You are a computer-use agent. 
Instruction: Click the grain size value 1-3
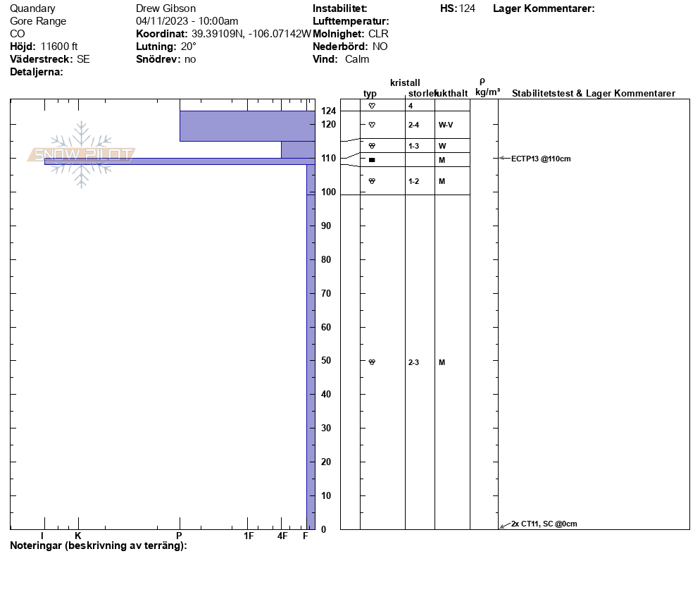413,146
